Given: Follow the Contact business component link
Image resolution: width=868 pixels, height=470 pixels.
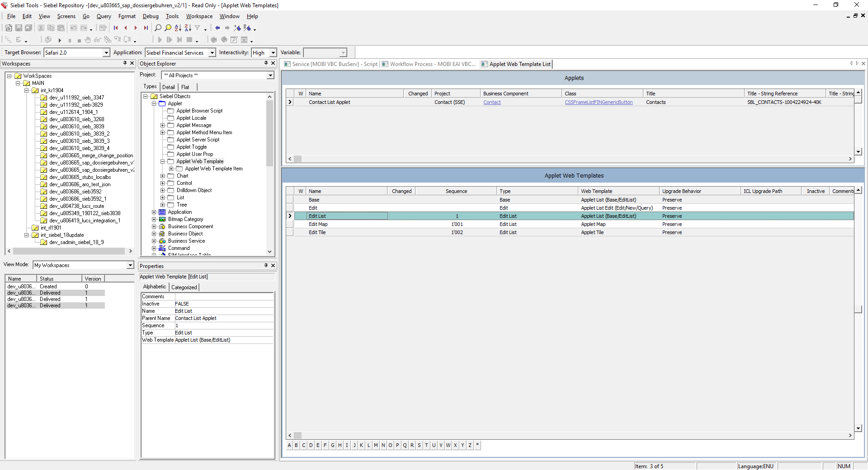Looking at the screenshot, I should tap(492, 102).
